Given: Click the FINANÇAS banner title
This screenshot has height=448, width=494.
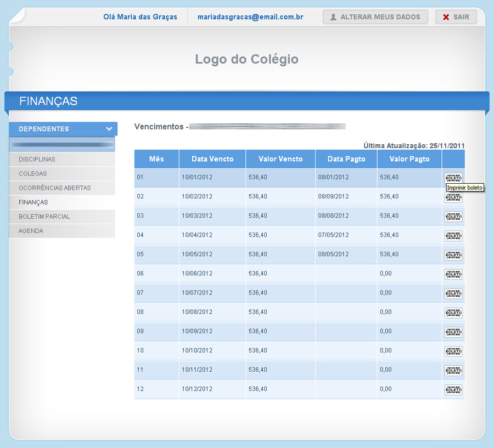Looking at the screenshot, I should click(x=48, y=101).
